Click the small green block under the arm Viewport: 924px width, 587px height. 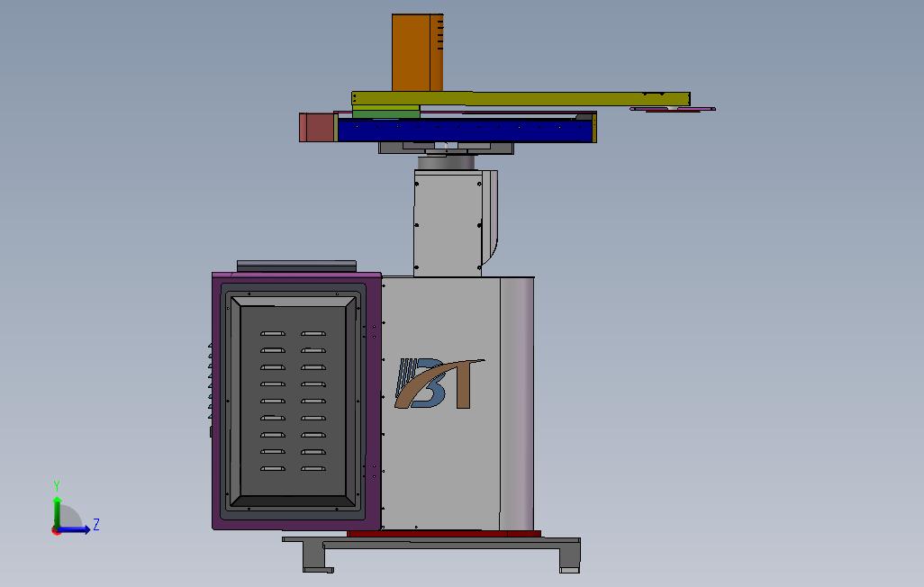coord(386,113)
